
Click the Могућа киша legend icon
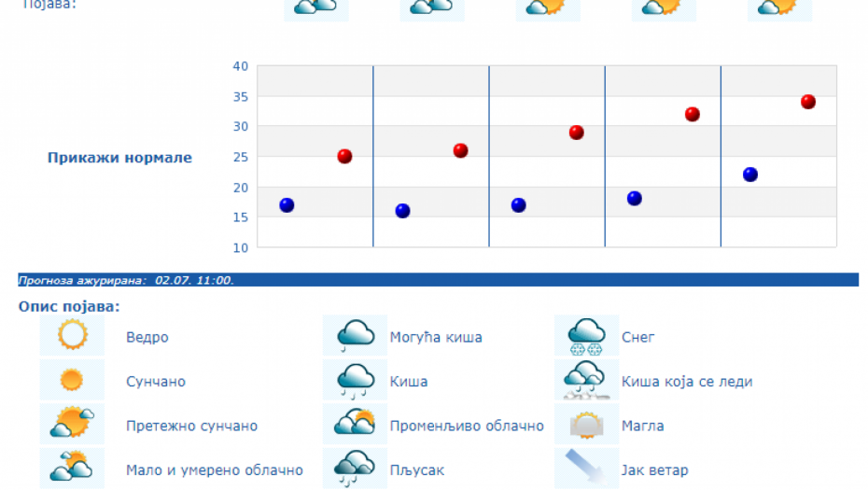tap(355, 334)
